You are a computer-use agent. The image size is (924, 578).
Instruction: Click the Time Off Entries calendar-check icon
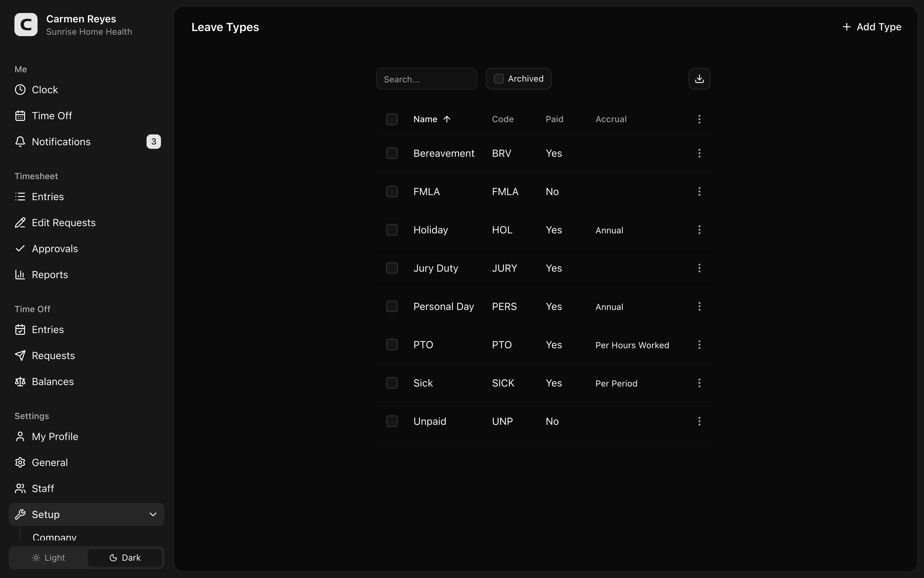pos(20,330)
